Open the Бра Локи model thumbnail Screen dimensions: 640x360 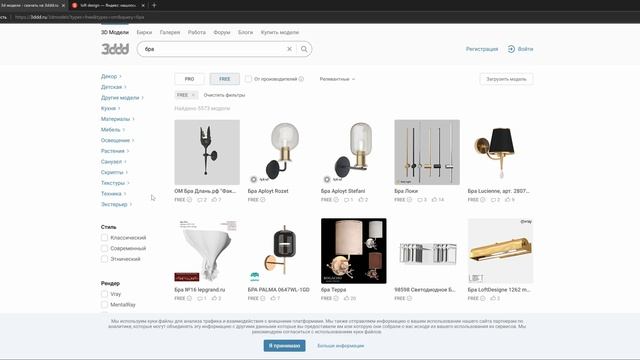click(x=427, y=152)
